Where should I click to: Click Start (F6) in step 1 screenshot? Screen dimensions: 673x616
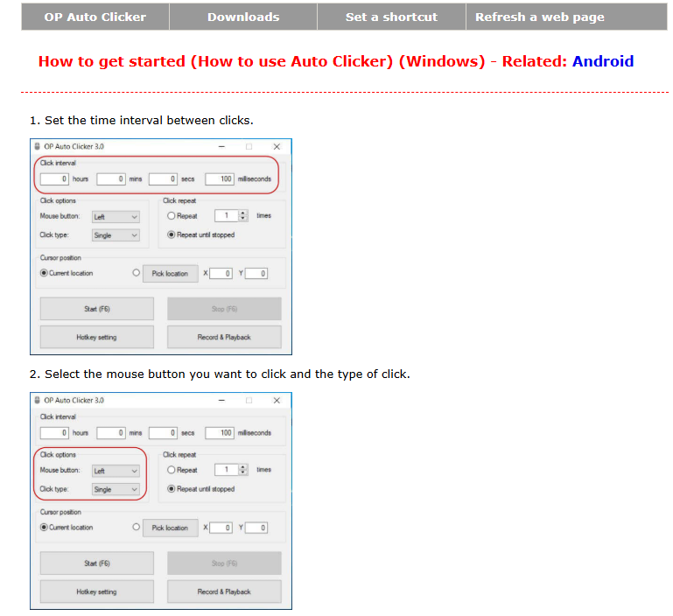click(x=97, y=309)
